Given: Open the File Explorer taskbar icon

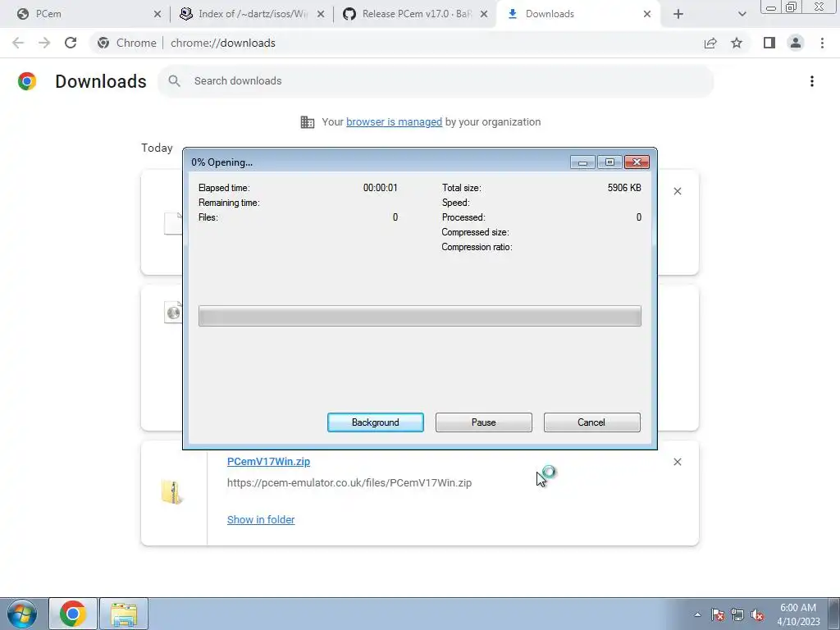Looking at the screenshot, I should point(124,614).
